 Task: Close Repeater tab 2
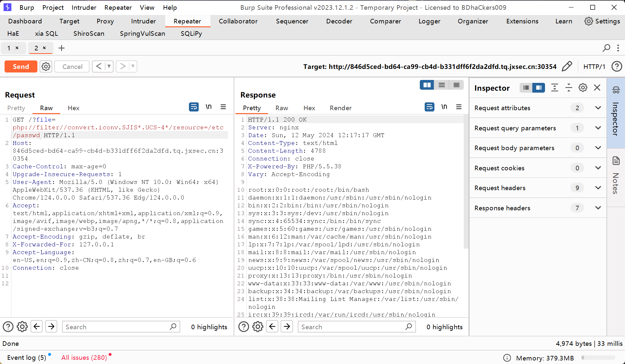[x=44, y=48]
